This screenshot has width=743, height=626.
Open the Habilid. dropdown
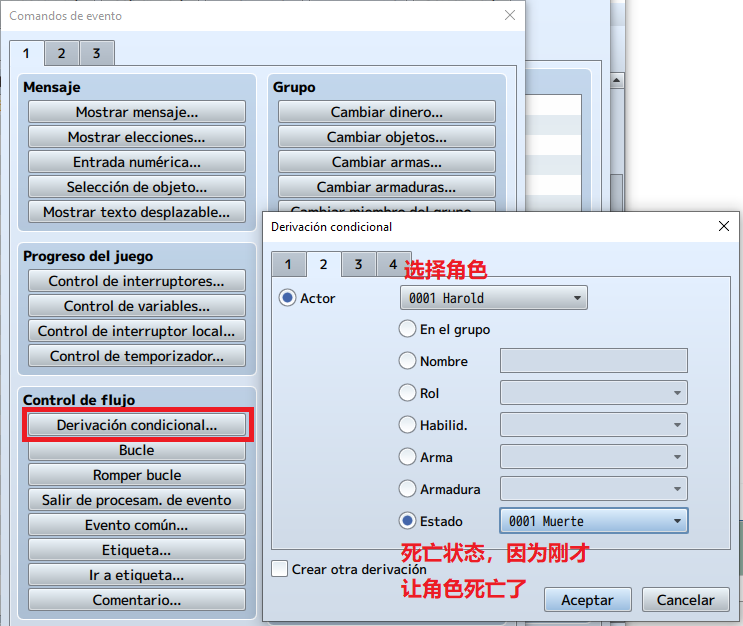tap(594, 425)
